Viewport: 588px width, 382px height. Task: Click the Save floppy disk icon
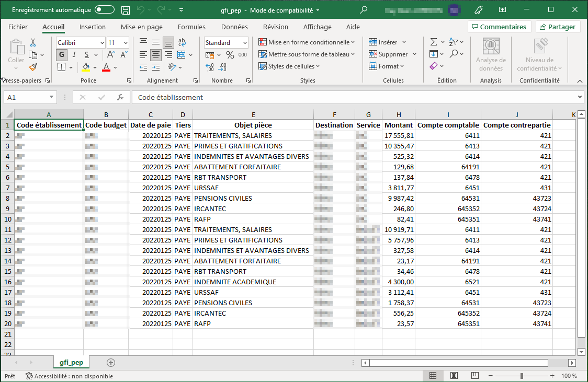(126, 10)
